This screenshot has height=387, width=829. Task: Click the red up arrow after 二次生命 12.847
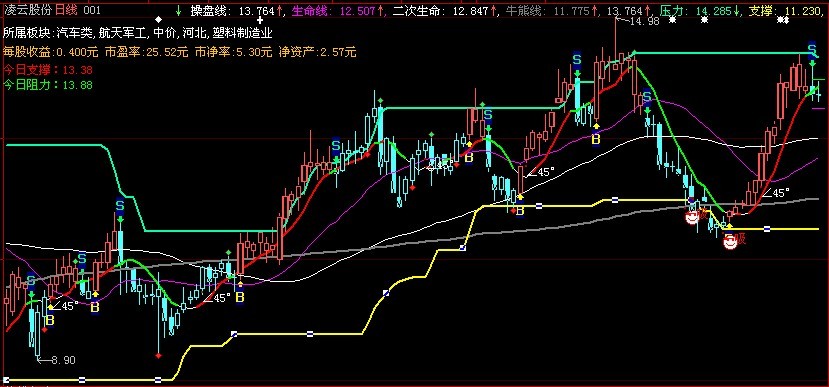click(x=493, y=10)
